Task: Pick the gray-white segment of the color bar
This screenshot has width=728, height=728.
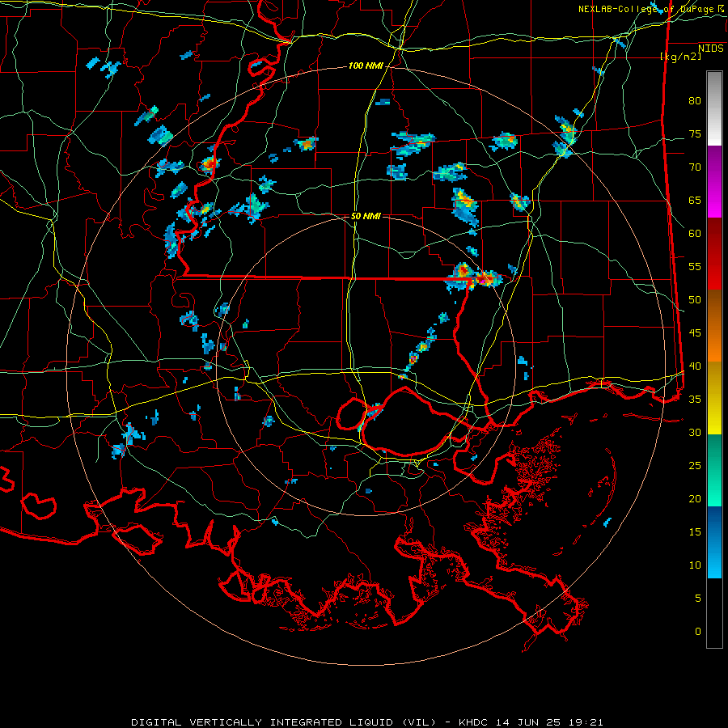Action: (x=714, y=108)
